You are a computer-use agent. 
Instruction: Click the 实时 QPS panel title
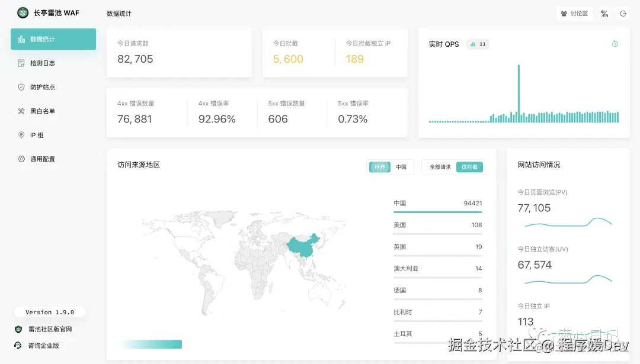click(444, 44)
